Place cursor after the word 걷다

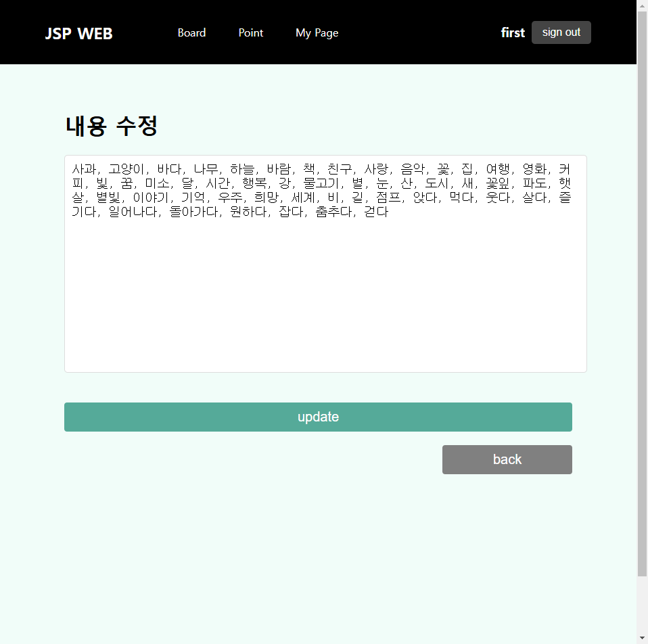tap(390, 211)
